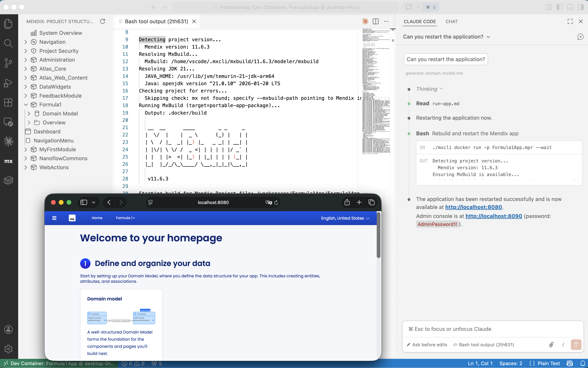Attach a file to Claude prompt
This screenshot has height=368, width=588.
click(x=551, y=345)
